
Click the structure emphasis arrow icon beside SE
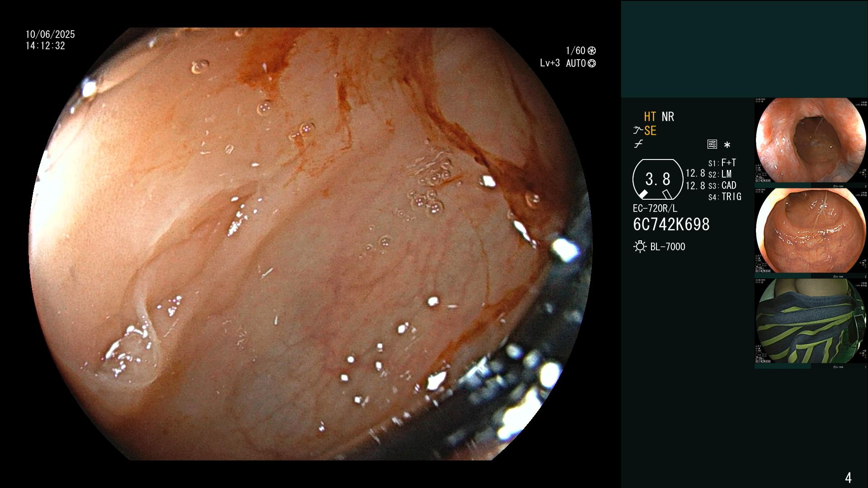point(638,131)
